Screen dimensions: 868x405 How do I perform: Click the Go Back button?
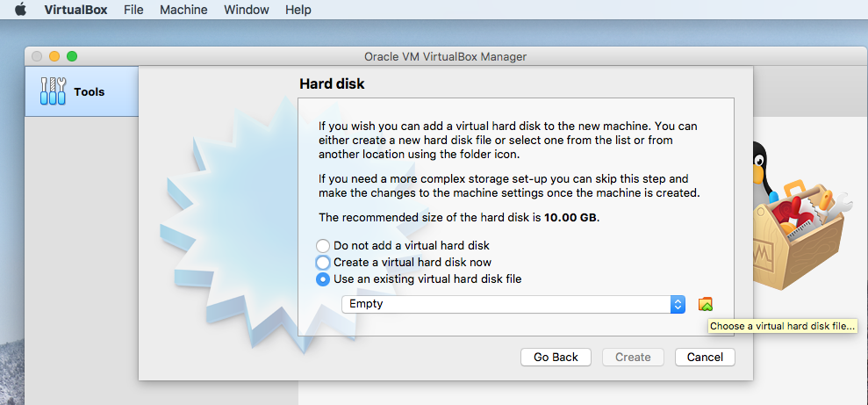556,357
